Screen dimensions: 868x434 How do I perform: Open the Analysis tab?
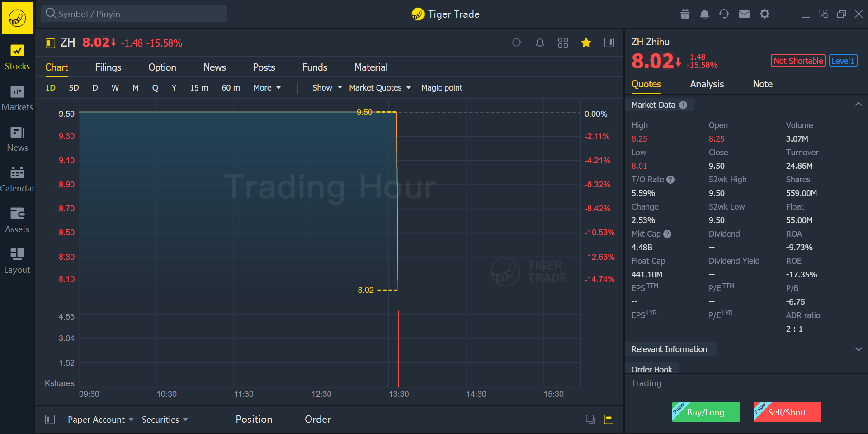(x=707, y=84)
